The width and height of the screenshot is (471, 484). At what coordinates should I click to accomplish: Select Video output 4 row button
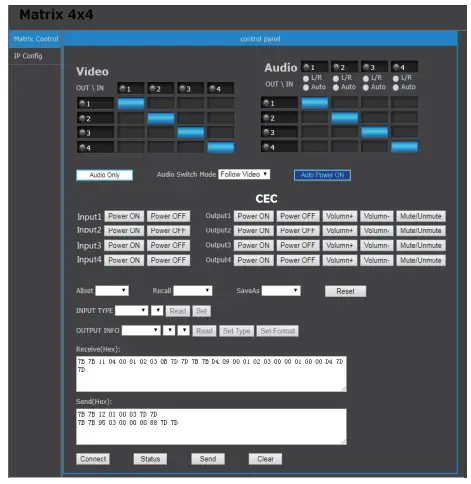coord(95,147)
